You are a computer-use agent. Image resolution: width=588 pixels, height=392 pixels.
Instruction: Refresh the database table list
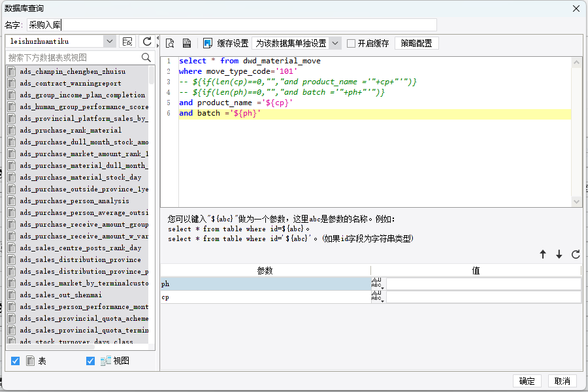coord(147,41)
